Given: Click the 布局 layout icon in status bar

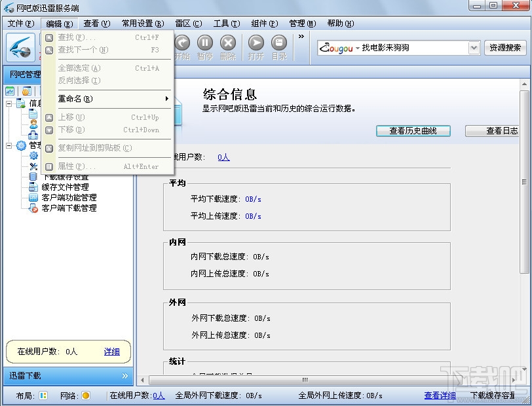Looking at the screenshot, I should [x=43, y=396].
